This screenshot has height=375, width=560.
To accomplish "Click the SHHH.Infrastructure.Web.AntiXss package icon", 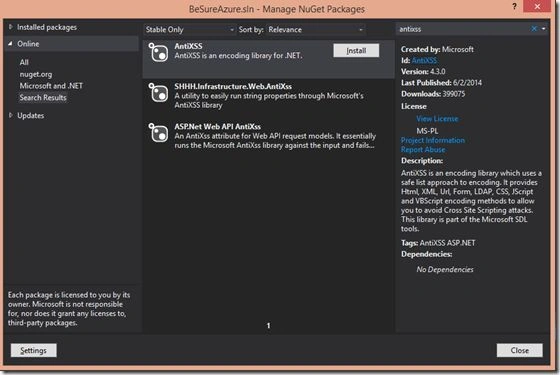I will [158, 93].
